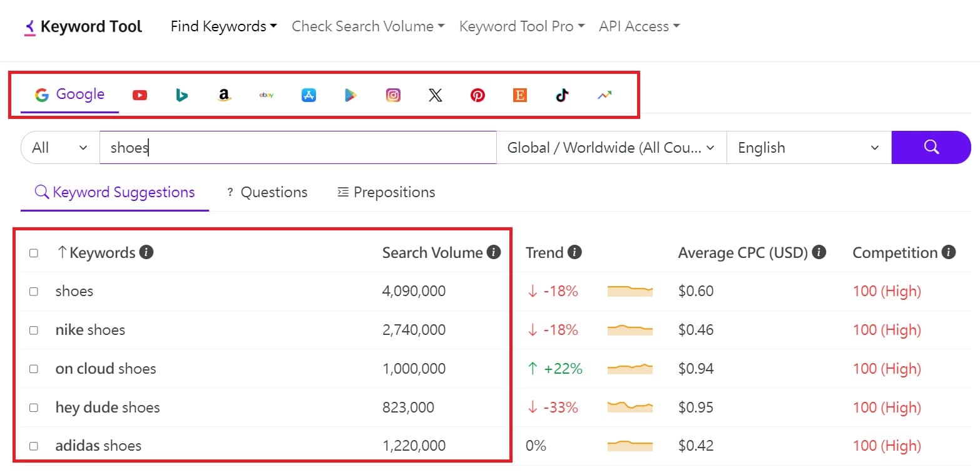Open the YouTube keyword source tab
980x472 pixels.
(140, 95)
